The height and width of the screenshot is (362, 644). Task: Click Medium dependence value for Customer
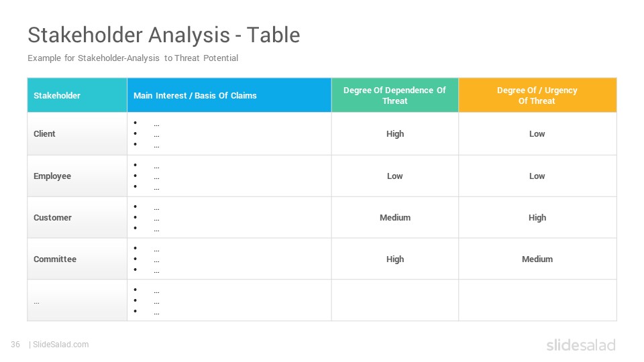(x=394, y=217)
